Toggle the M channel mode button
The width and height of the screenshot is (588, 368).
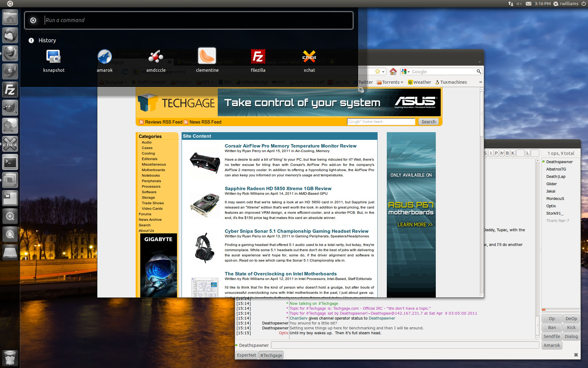click(x=502, y=153)
